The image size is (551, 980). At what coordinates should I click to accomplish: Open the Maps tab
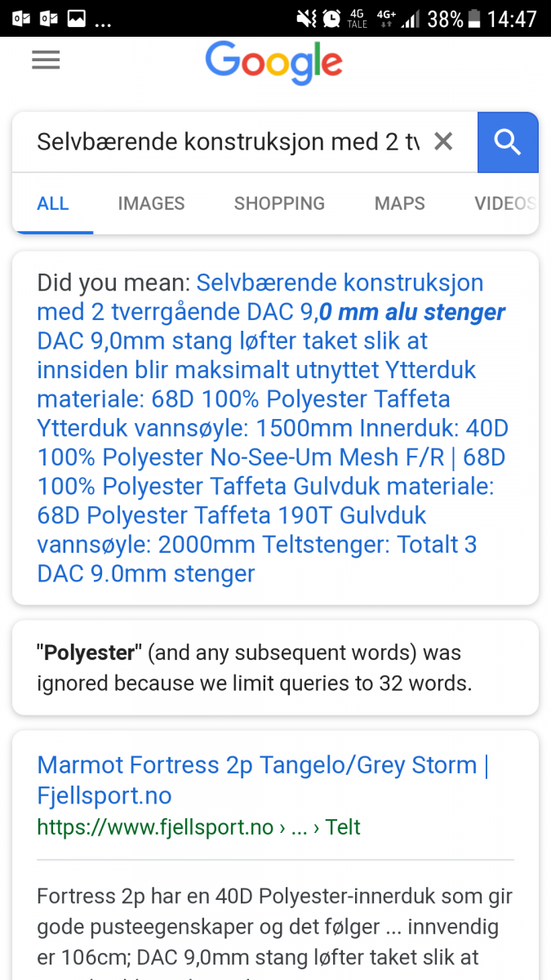(399, 203)
